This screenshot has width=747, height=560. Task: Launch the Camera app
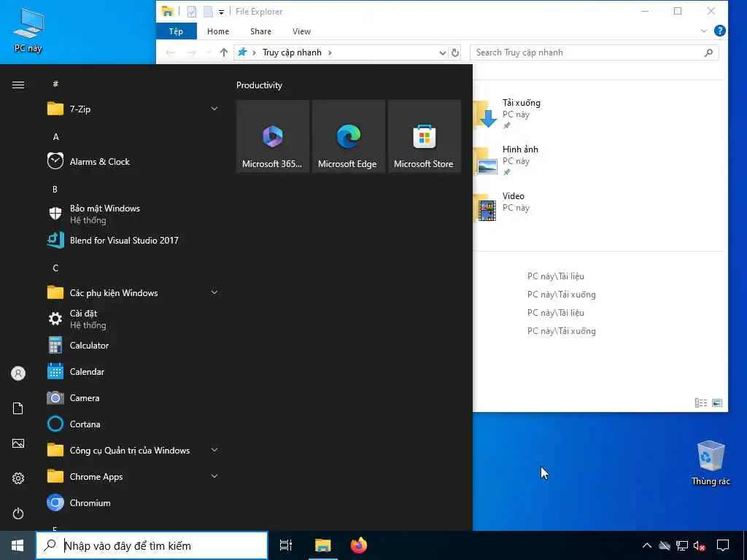coord(133,397)
